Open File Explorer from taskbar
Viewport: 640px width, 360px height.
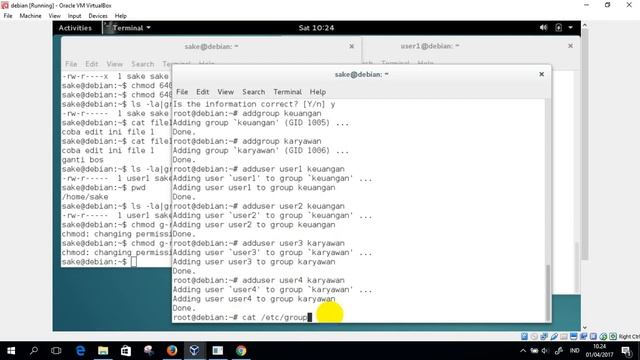tap(103, 351)
